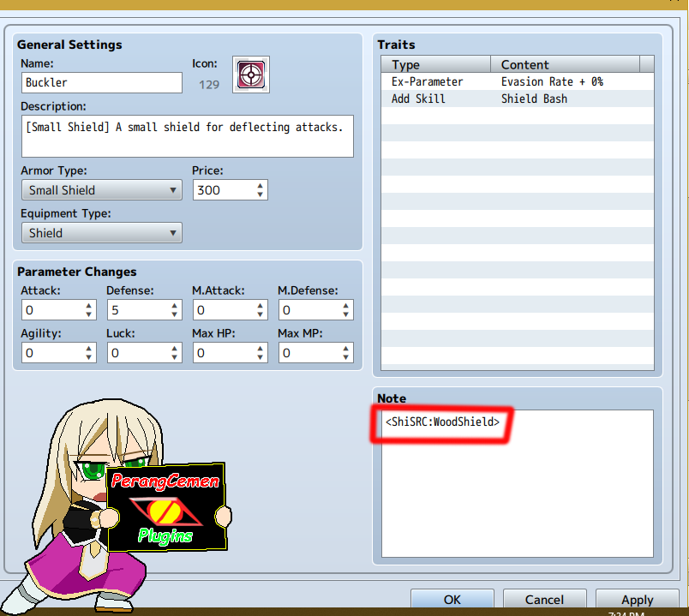The image size is (689, 616).
Task: Click the Apply button
Action: (637, 600)
